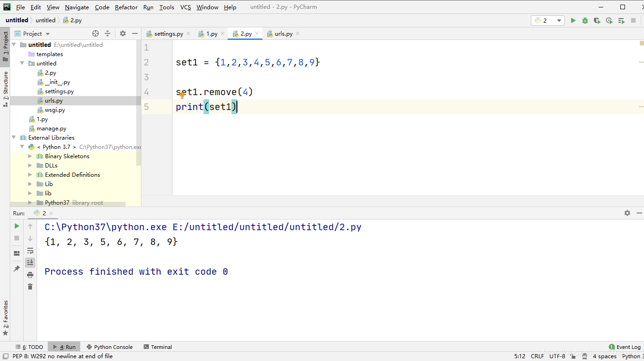Run with coverage using the shield icon
644x361 pixels.
(597, 20)
